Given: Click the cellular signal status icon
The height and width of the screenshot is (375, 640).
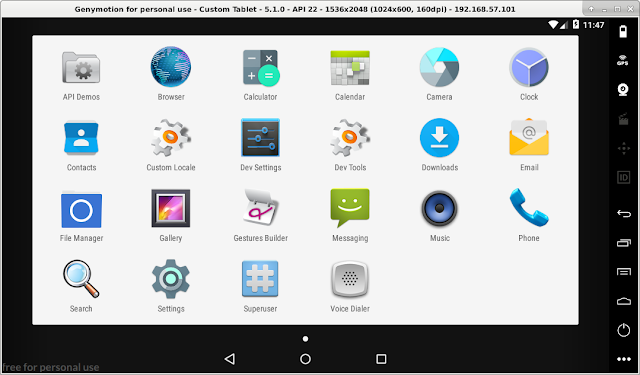Looking at the screenshot, I should [564, 25].
